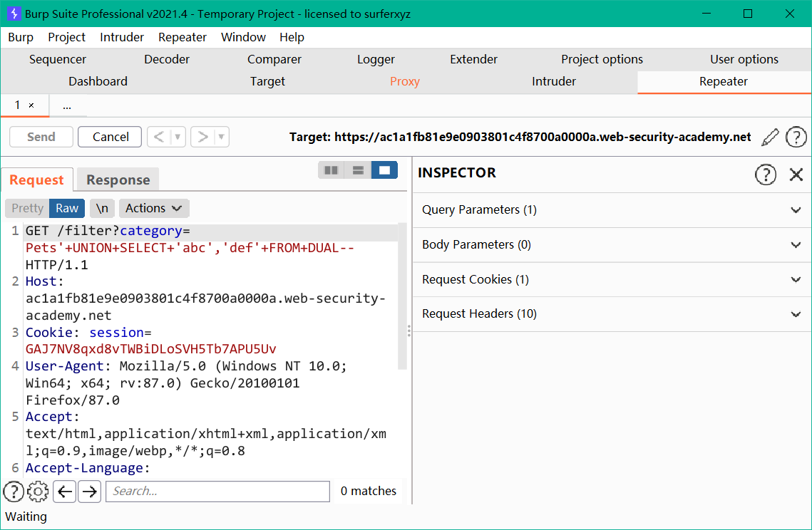Toggle Raw view of request
812x530 pixels.
pos(67,208)
